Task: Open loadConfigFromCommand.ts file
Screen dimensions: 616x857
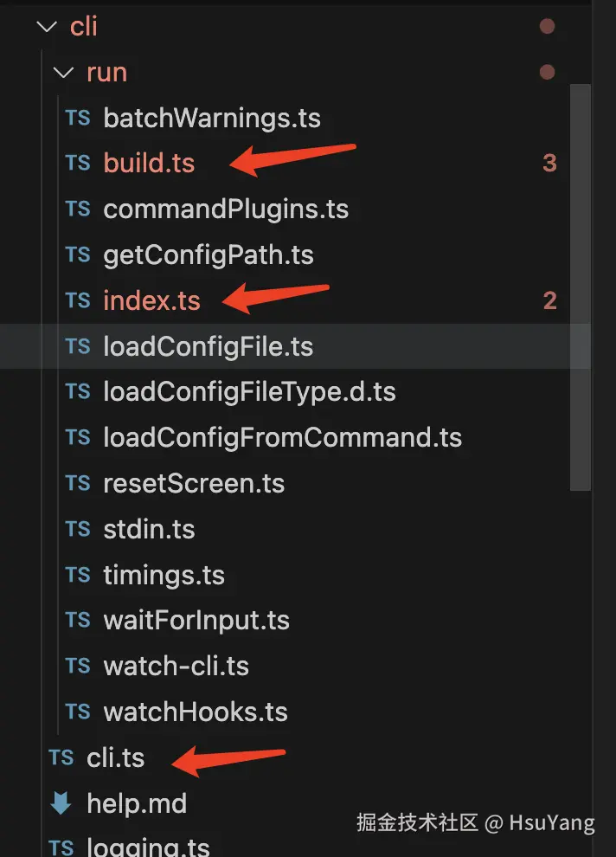Action: pyautogui.click(x=282, y=438)
